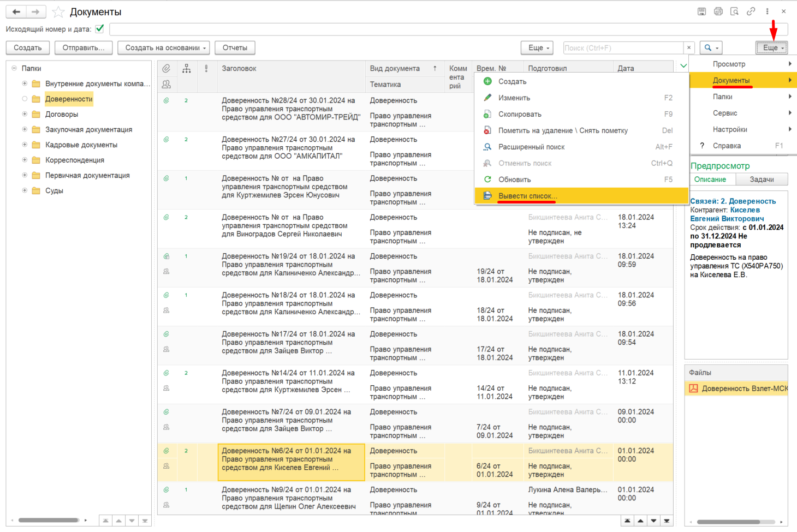Click the paperclip column header icon
This screenshot has width=797, height=532.
pyautogui.click(x=166, y=68)
